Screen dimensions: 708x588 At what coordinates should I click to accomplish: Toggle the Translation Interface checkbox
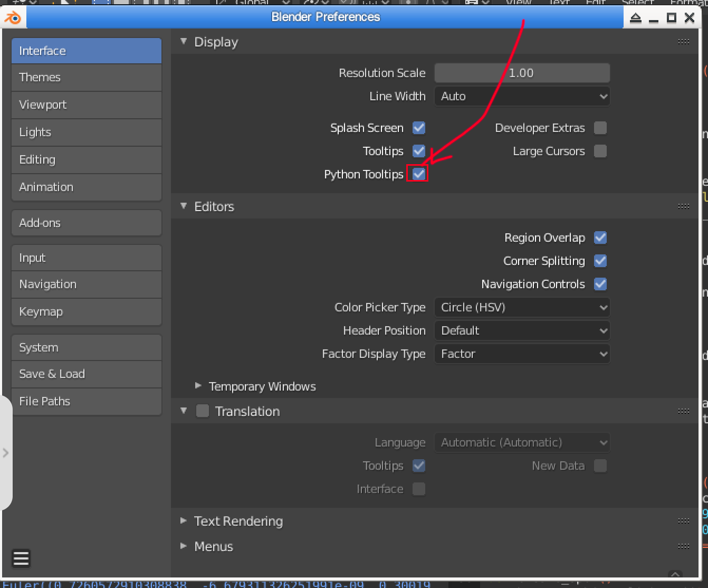coord(419,489)
